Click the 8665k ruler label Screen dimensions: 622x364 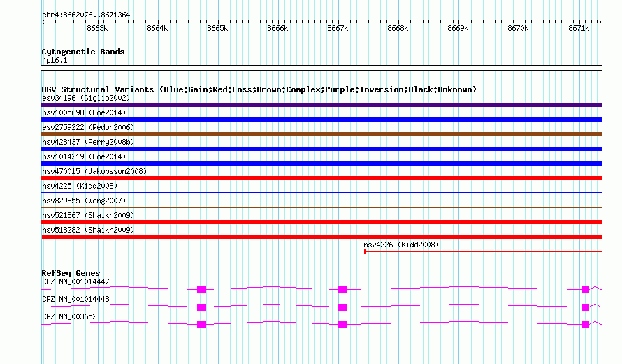click(x=217, y=29)
